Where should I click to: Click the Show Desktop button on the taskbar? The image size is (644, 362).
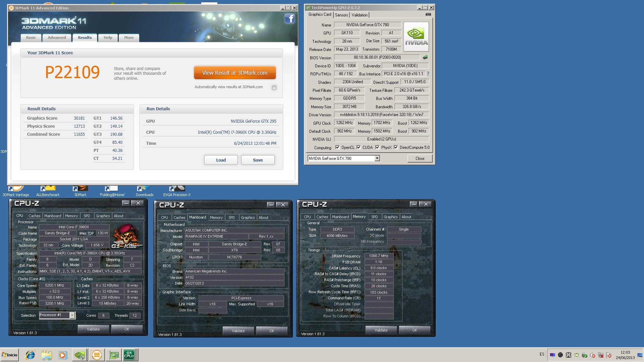pos(640,355)
